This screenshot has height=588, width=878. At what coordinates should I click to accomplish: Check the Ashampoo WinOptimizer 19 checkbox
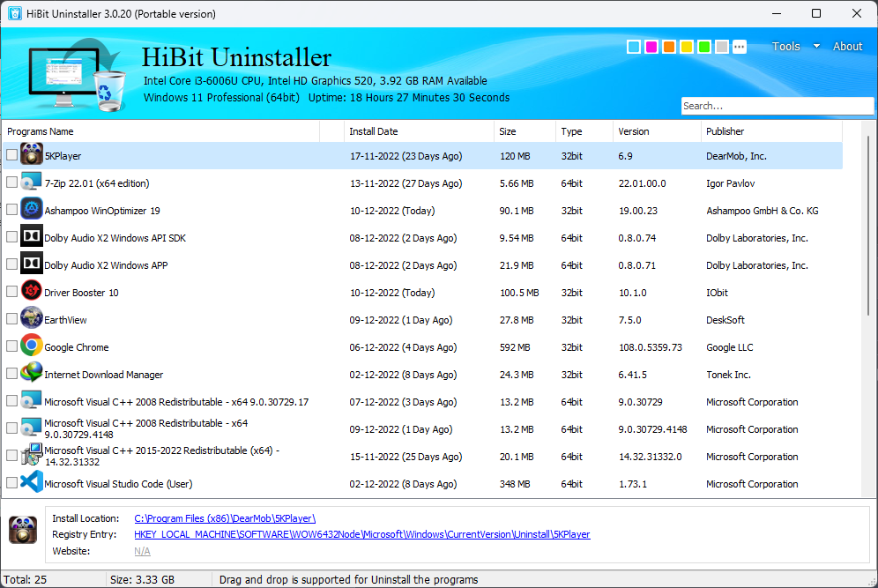(11, 210)
